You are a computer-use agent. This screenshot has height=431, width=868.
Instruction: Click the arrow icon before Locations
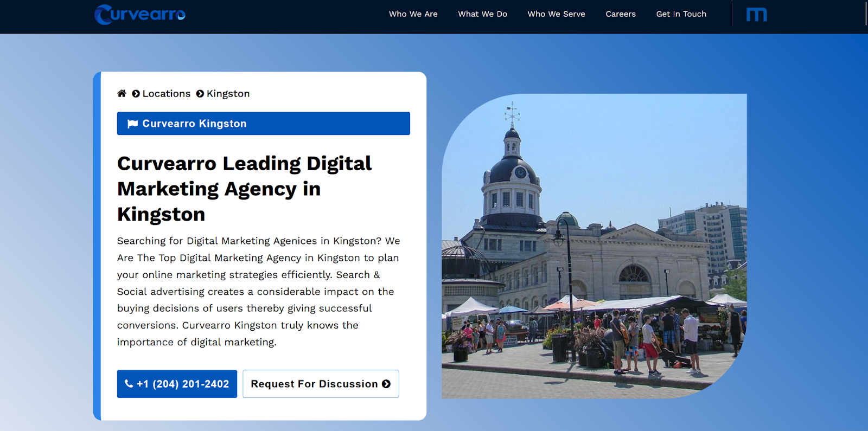point(136,94)
